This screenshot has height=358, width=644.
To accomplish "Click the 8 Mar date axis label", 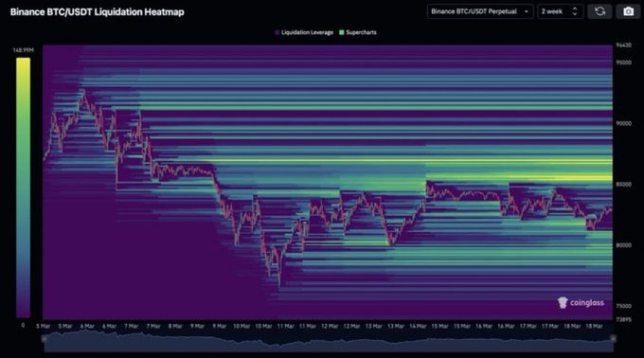I will click(175, 326).
